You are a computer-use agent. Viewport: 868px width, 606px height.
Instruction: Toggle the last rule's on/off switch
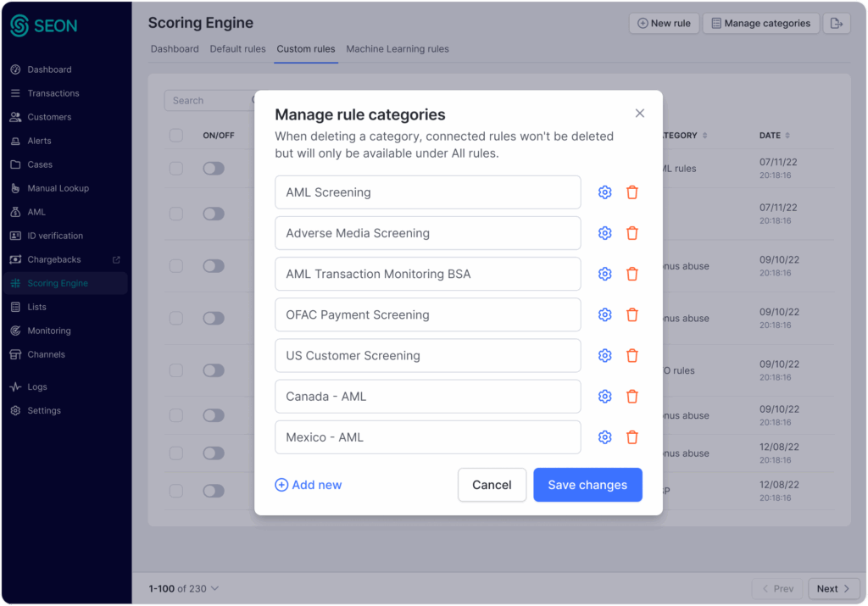click(214, 491)
